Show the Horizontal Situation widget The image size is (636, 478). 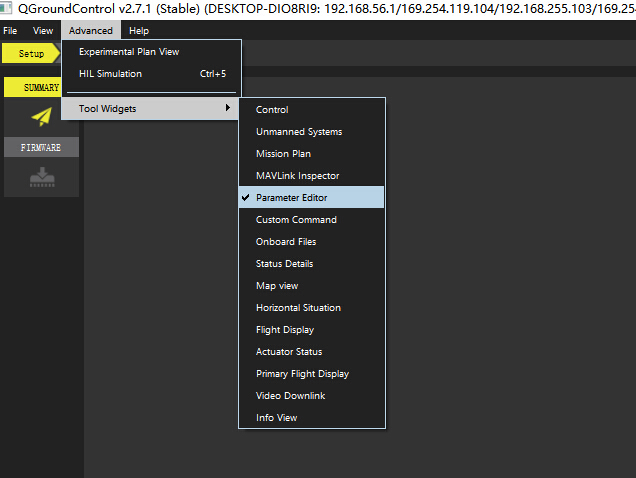point(312,308)
